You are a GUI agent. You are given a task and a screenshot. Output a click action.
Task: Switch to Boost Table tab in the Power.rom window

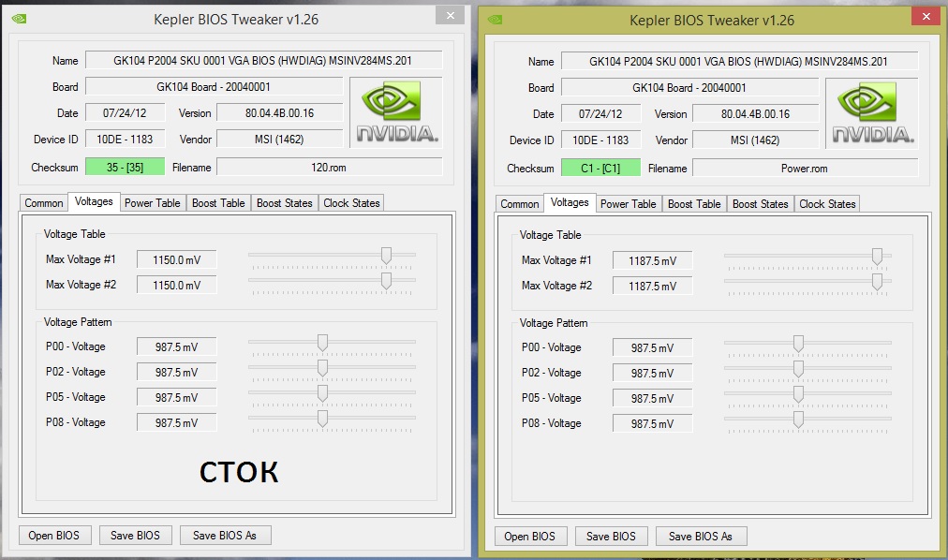[694, 203]
